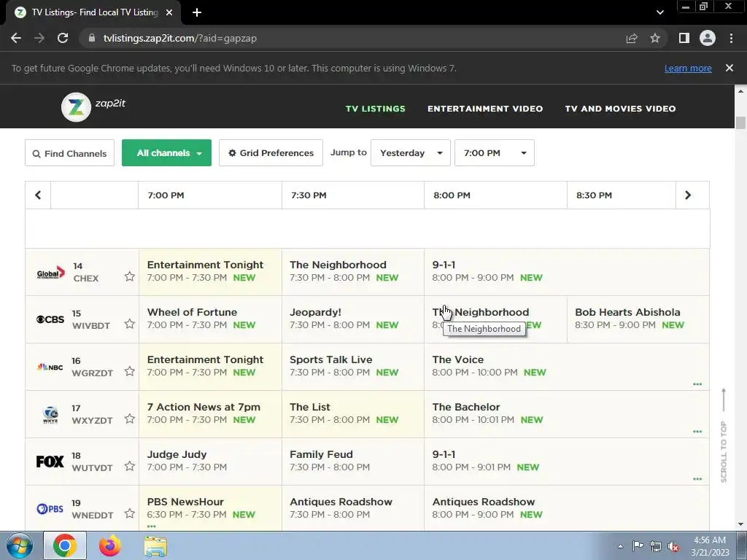Follow the Learn more link
747x560 pixels.
pyautogui.click(x=688, y=68)
